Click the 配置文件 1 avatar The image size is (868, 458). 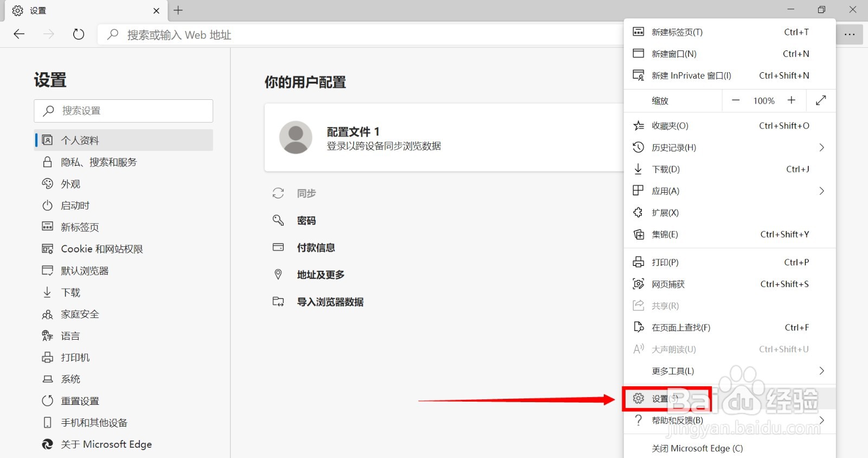(x=296, y=137)
